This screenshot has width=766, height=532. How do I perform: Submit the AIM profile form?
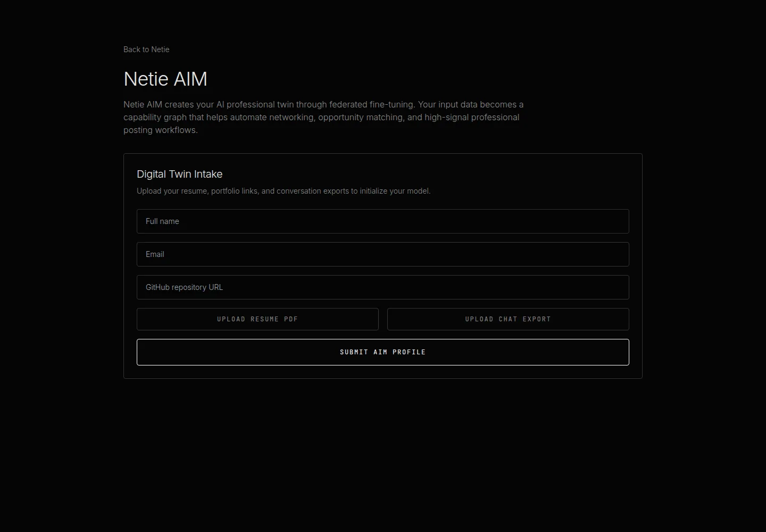point(383,352)
